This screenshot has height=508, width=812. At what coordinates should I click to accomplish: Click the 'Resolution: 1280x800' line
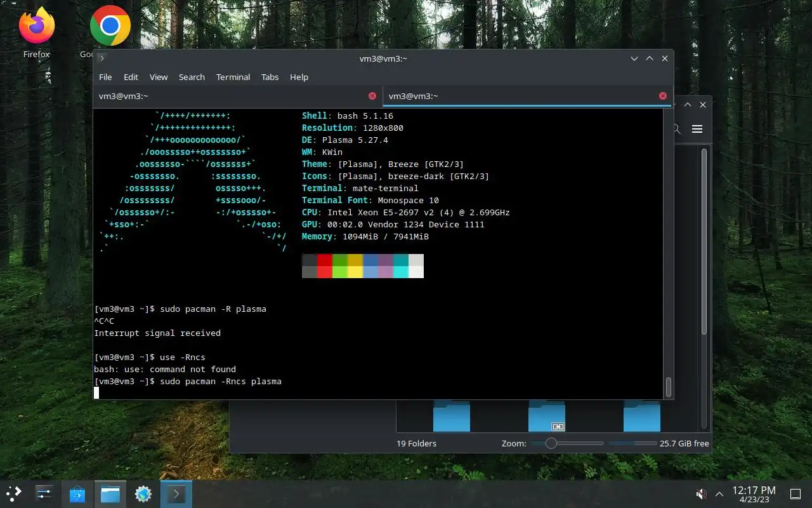pyautogui.click(x=353, y=128)
